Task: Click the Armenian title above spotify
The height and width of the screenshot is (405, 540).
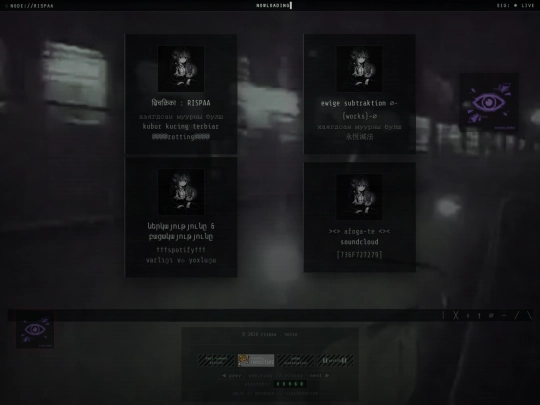Action: tap(181, 231)
